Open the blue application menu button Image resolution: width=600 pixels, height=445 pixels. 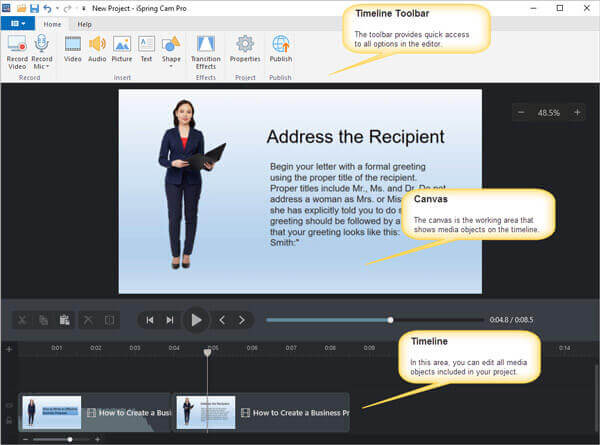(18, 23)
